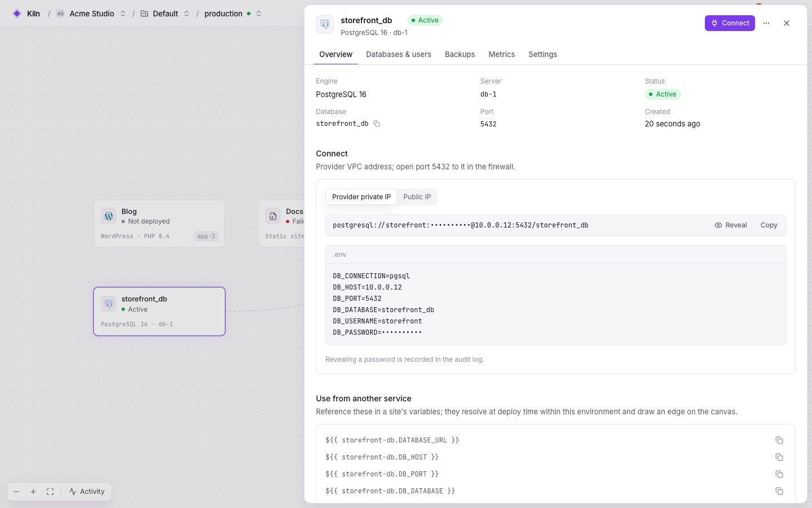The width and height of the screenshot is (812, 508).
Task: Switch to the Metrics tab
Action: click(501, 54)
